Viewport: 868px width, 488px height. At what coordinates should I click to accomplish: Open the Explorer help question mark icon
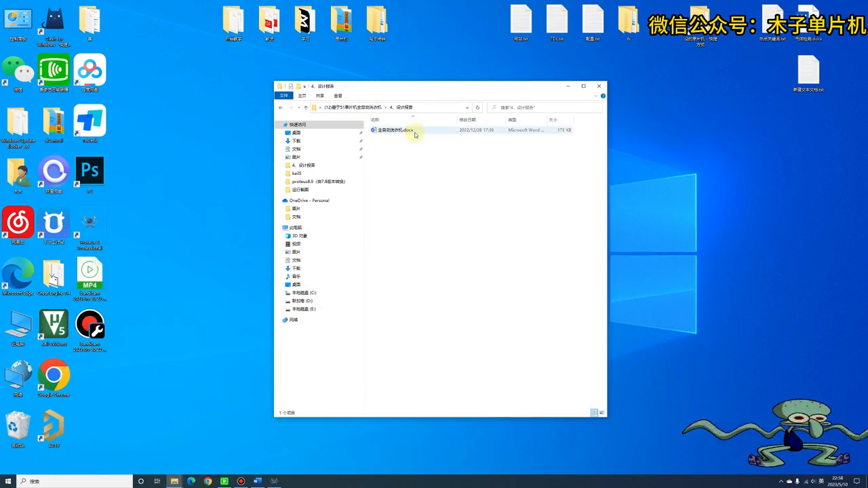[603, 96]
